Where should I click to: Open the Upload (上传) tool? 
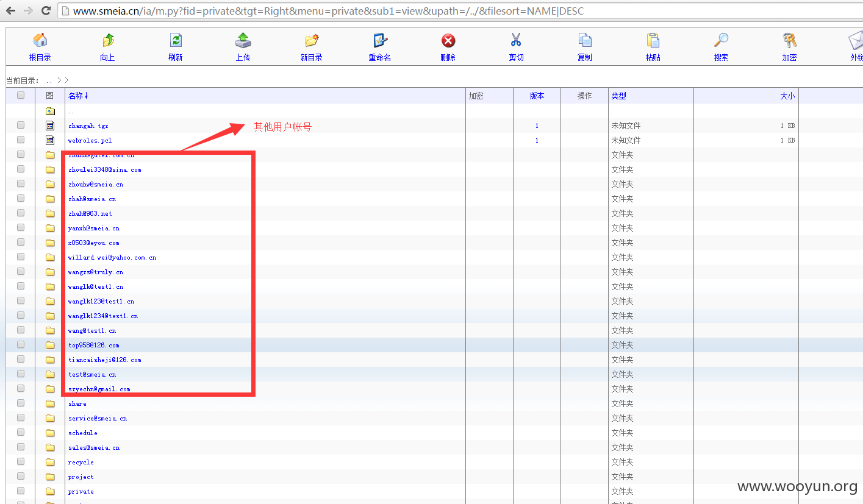243,40
